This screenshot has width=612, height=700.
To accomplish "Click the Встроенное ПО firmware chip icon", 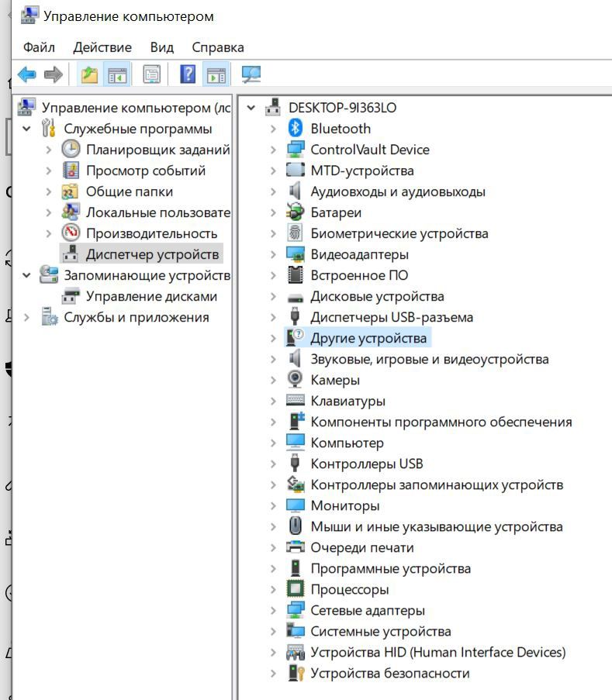I will 295,275.
